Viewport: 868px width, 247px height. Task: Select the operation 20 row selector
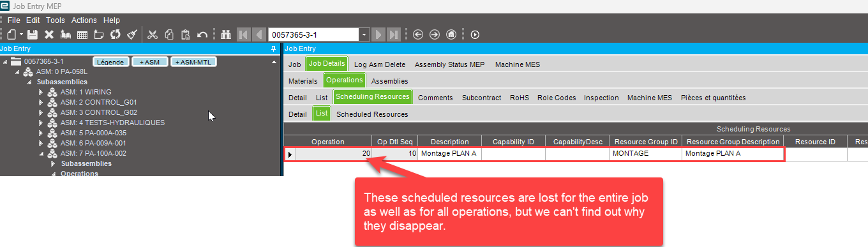pos(290,154)
